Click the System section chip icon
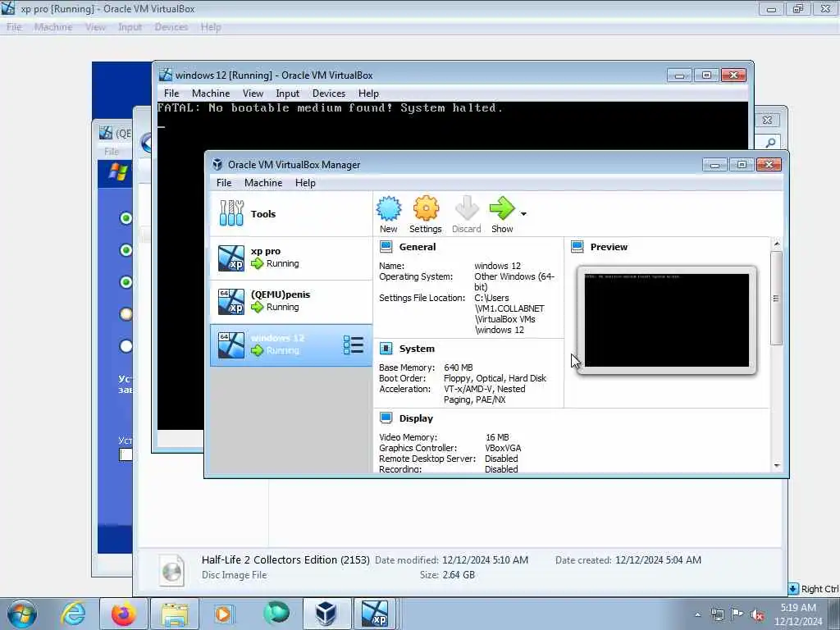 tap(386, 349)
